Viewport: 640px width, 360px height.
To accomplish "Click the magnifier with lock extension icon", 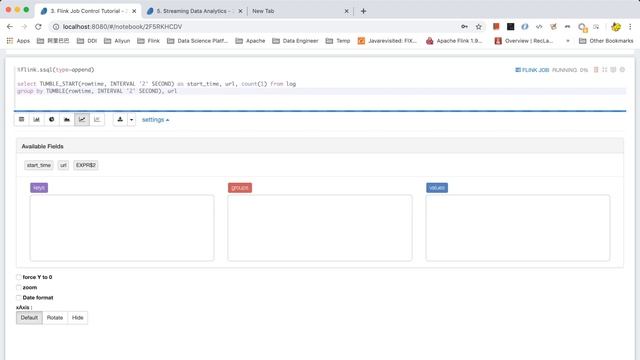I will (582, 27).
